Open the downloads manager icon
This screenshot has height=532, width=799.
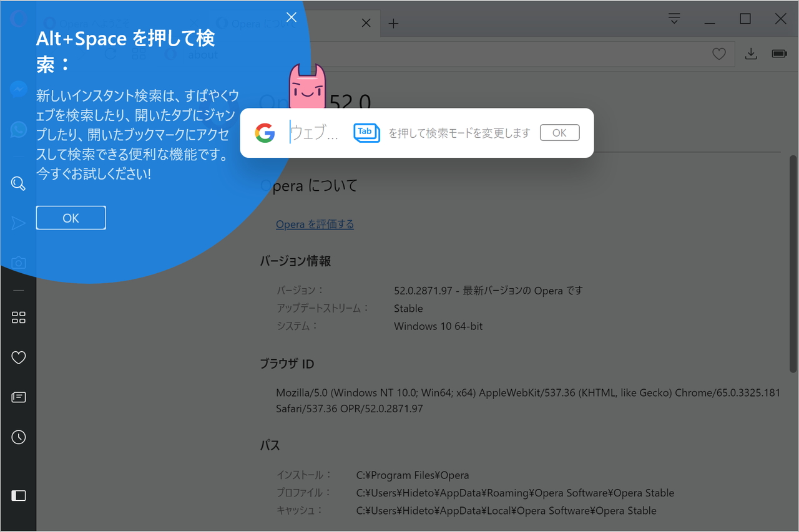(x=751, y=54)
